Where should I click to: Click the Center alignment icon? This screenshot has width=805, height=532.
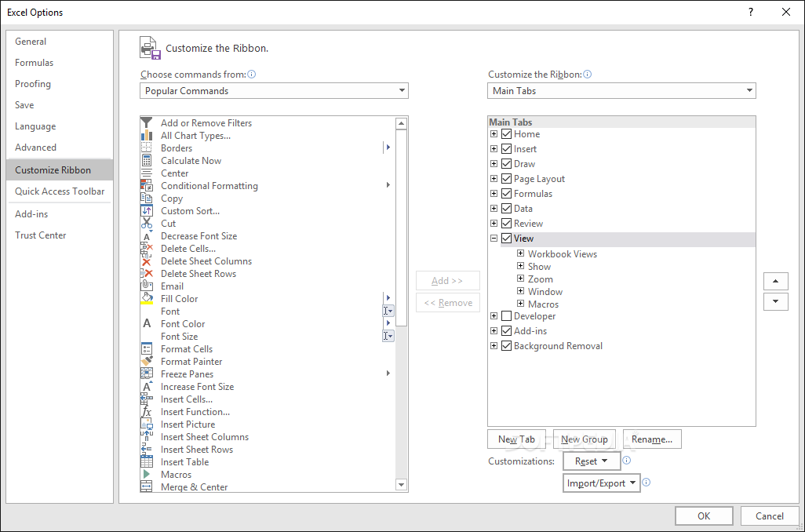pos(146,173)
